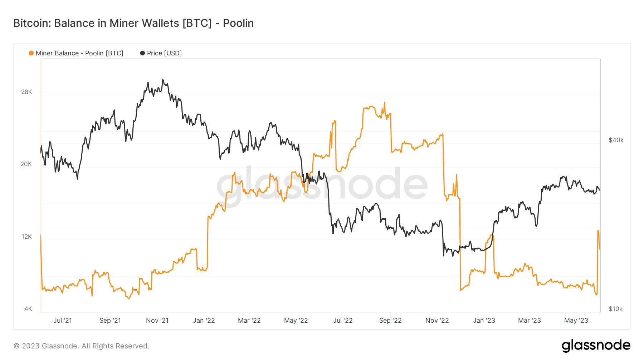Select the chart title text
Image resolution: width=644 pixels, height=362 pixels.
pos(133,23)
